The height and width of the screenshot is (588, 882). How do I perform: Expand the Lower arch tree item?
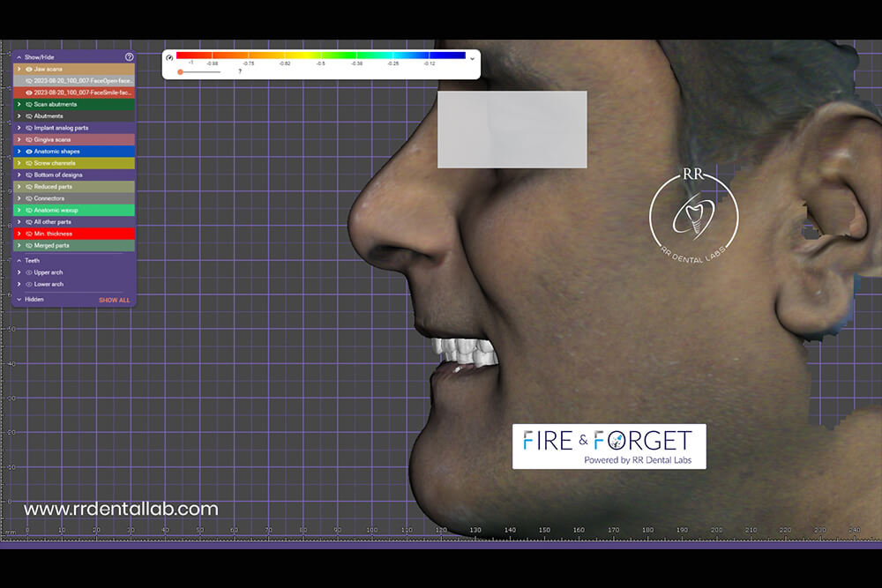[19, 285]
